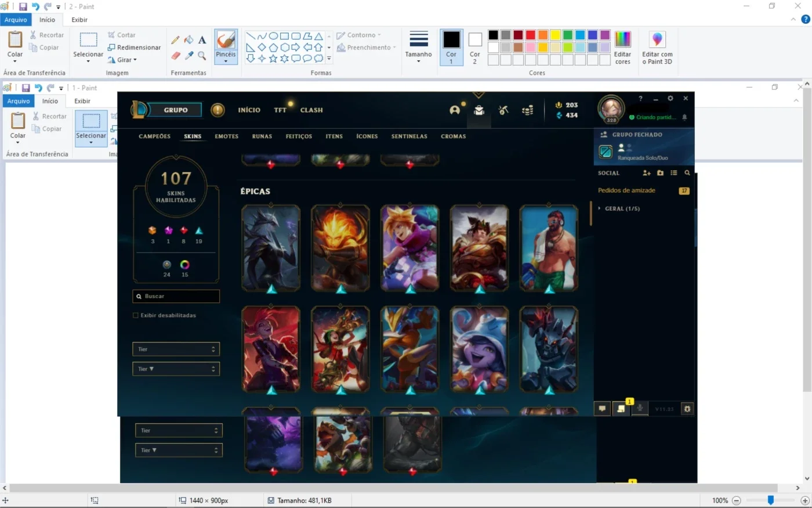The image size is (812, 508).
Task: Open CLASH in League navigation
Action: [x=311, y=110]
